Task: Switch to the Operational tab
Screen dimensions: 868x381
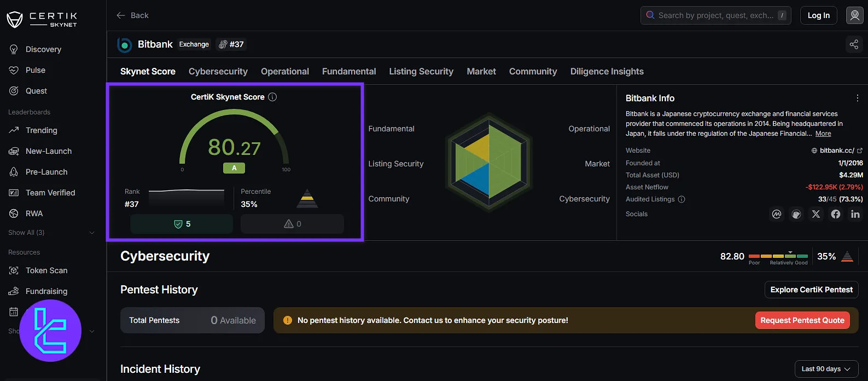Action: (284, 71)
